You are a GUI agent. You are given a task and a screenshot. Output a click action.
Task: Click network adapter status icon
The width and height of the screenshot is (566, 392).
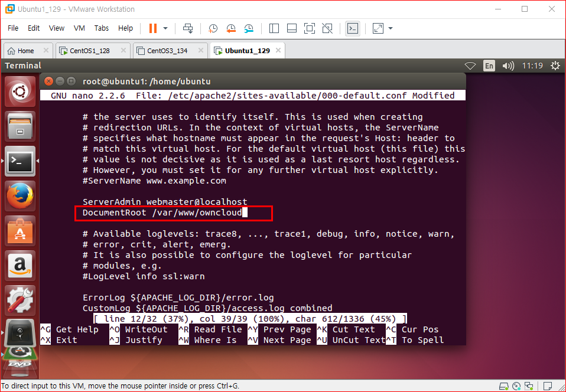[529, 386]
